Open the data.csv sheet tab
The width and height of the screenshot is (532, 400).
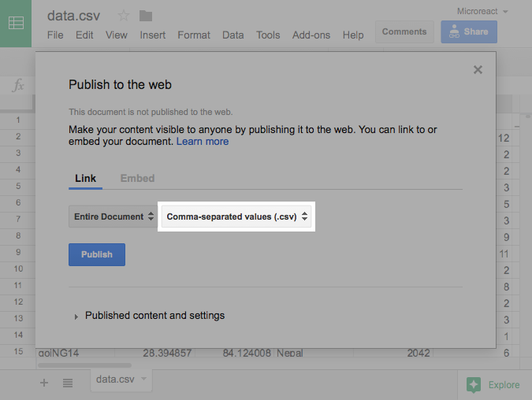point(121,380)
